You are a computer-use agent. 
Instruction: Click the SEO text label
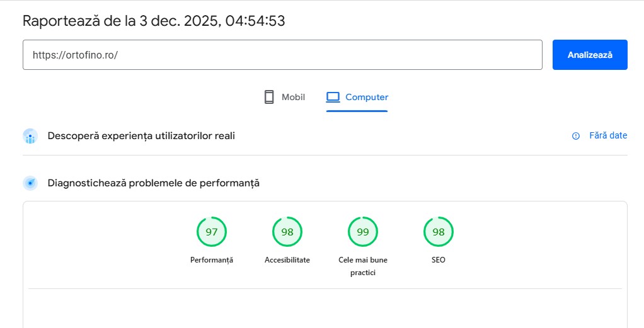click(439, 260)
